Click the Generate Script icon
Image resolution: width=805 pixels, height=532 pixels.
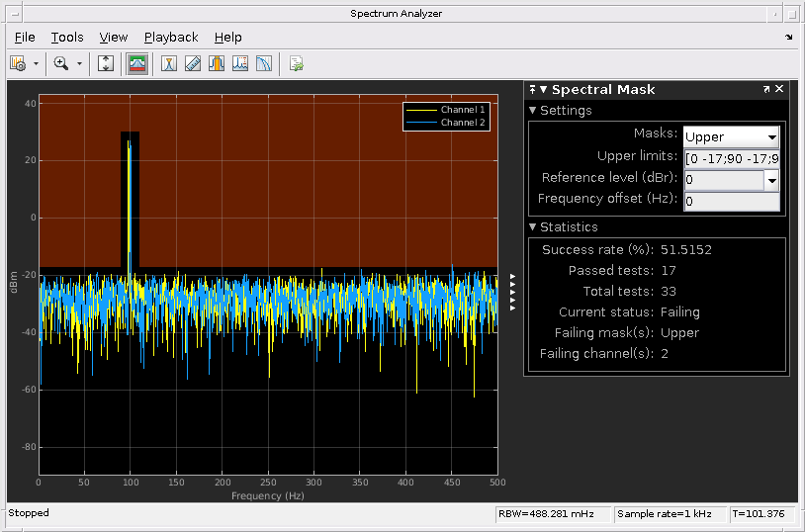pyautogui.click(x=296, y=63)
